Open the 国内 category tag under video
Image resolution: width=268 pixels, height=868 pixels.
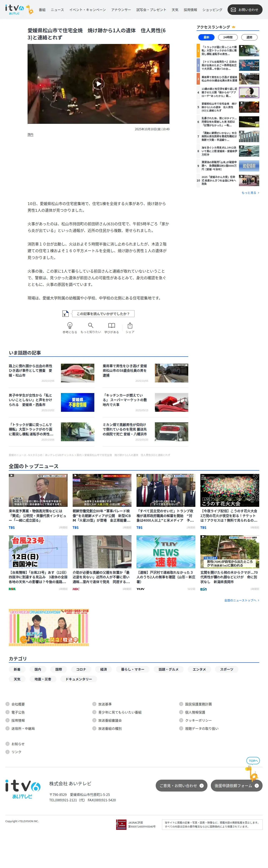coord(30,134)
